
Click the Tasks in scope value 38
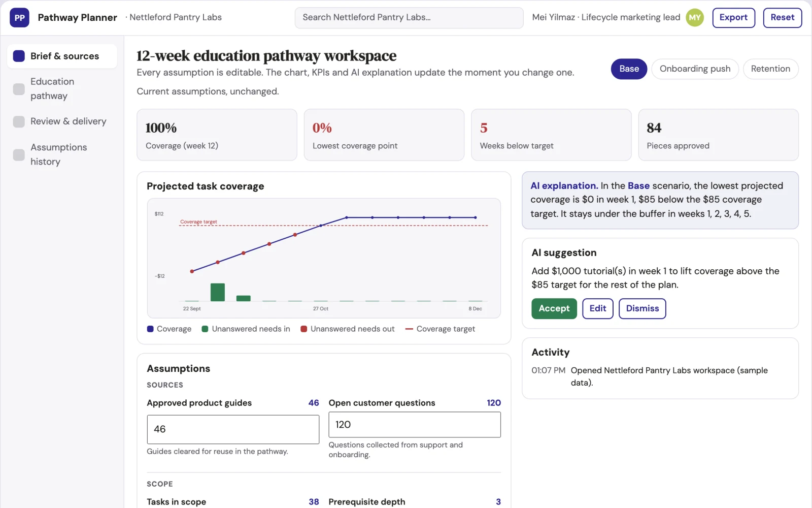(314, 502)
